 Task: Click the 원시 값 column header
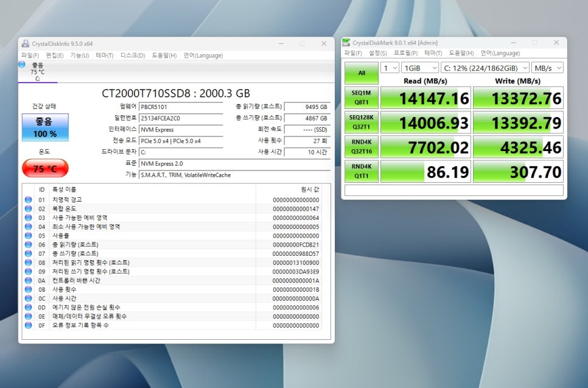(288, 189)
